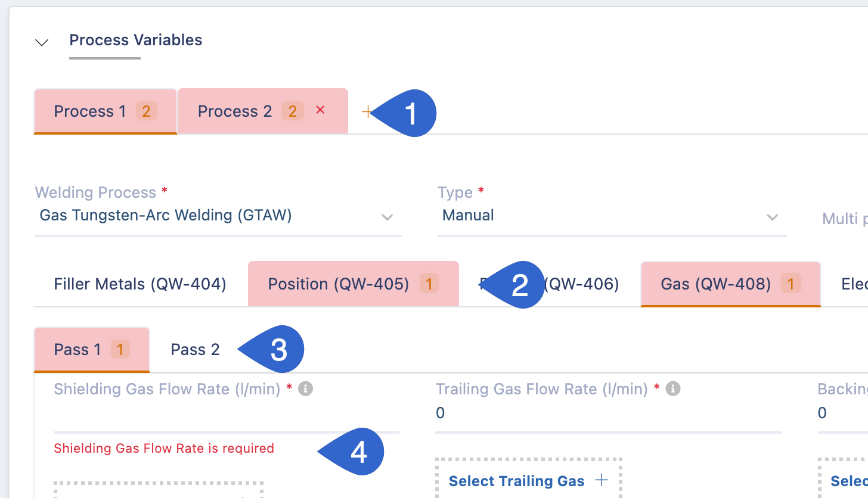Click the plus icon beside Select Trailing Gas
Image resolution: width=868 pixels, height=498 pixels.
click(602, 480)
